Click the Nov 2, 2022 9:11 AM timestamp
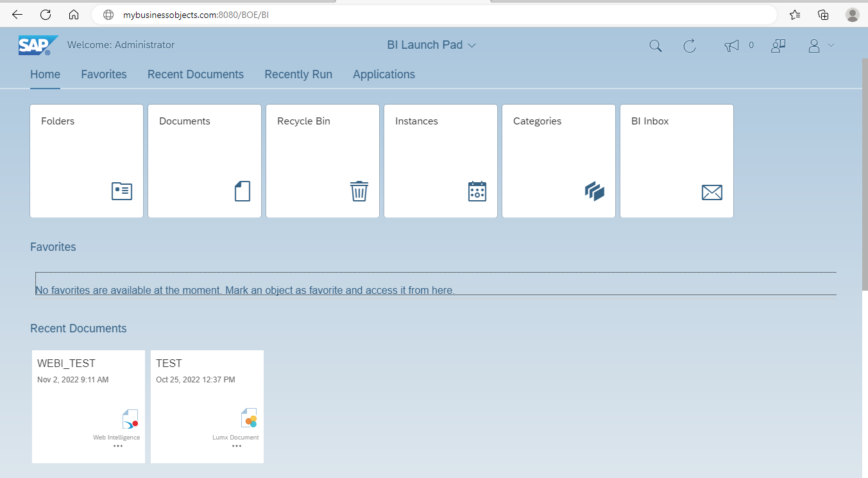The height and width of the screenshot is (478, 868). (73, 380)
